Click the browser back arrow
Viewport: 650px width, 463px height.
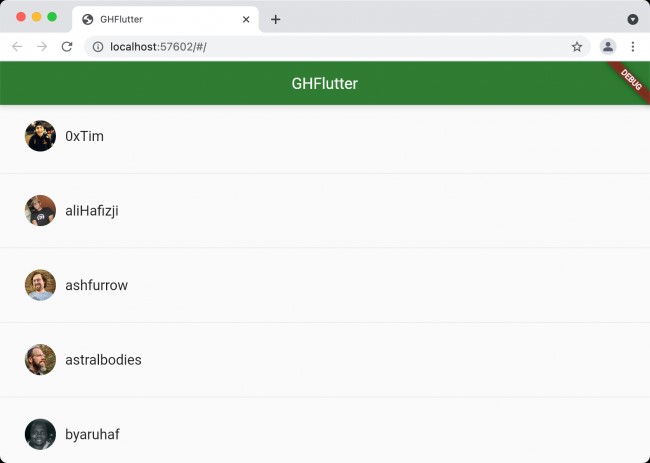17,47
